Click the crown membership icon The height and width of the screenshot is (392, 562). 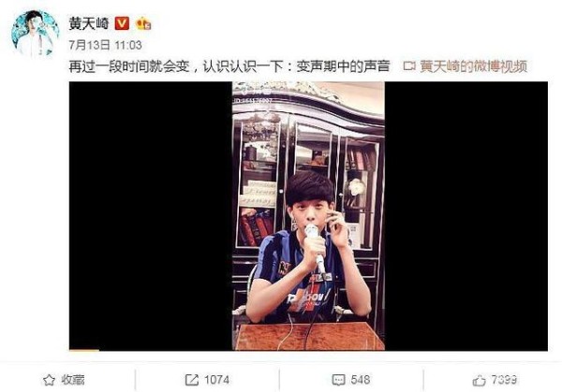143,23
